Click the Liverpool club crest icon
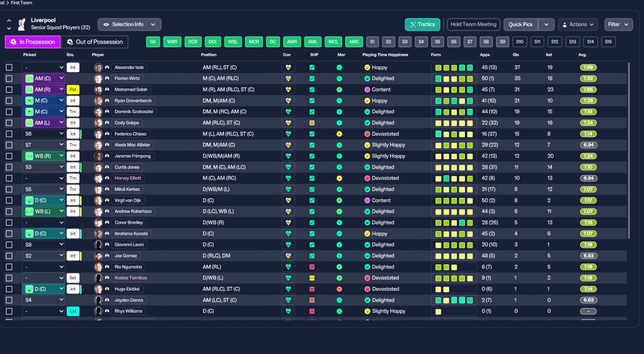Screen dimensions: 644x354 [x=21, y=24]
